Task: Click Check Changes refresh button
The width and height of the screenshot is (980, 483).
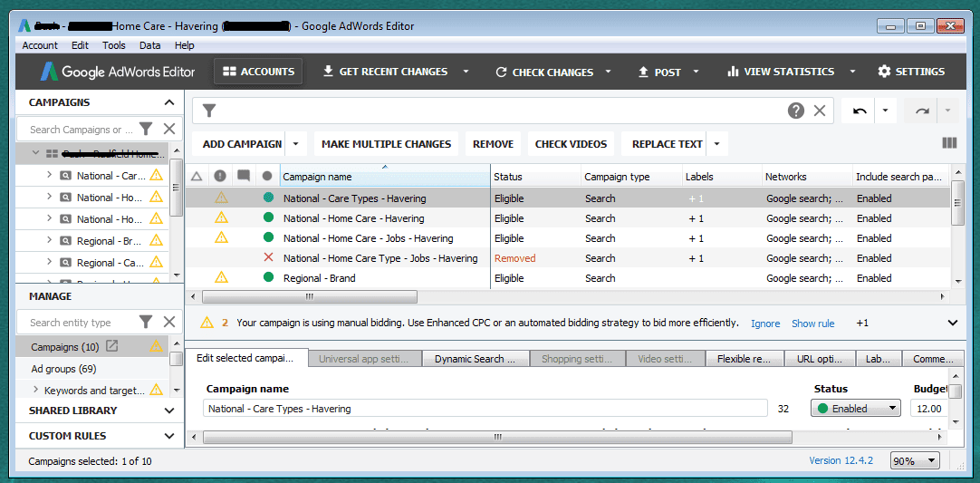Action: click(543, 72)
